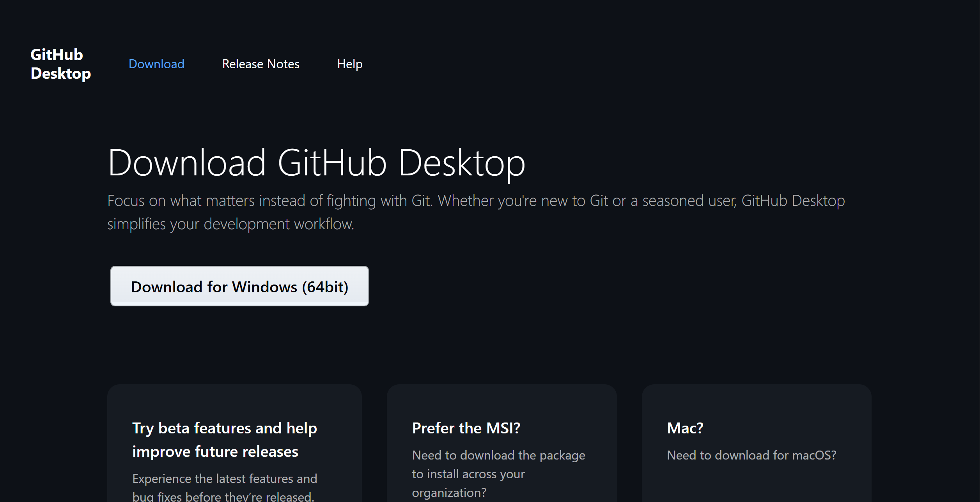This screenshot has height=502, width=980.
Task: Click 'Need to download the package' text
Action: click(498, 474)
